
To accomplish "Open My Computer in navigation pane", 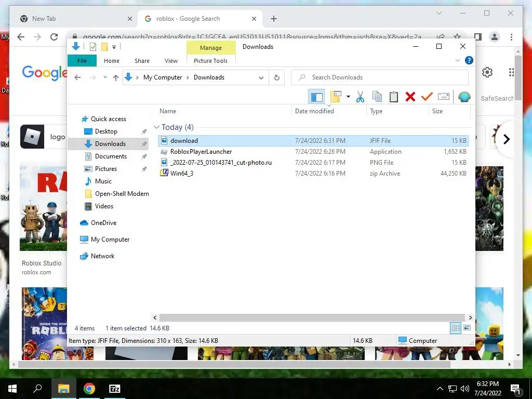I will click(110, 239).
